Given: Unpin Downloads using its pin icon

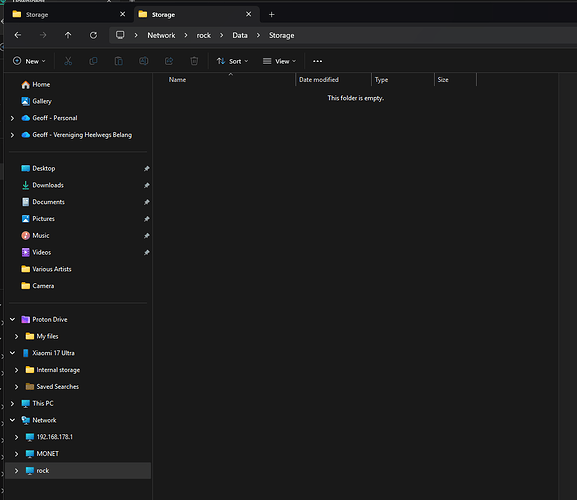Looking at the screenshot, I should tap(146, 185).
